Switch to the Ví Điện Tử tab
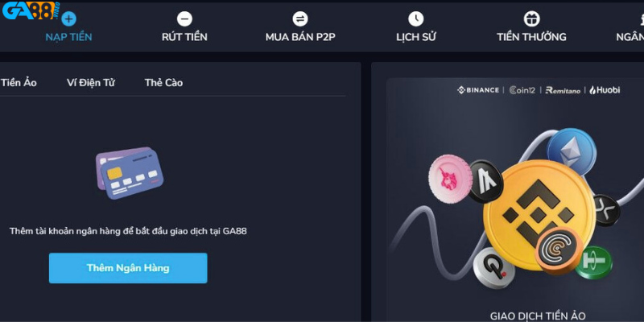The height and width of the screenshot is (322, 644). coord(91,83)
